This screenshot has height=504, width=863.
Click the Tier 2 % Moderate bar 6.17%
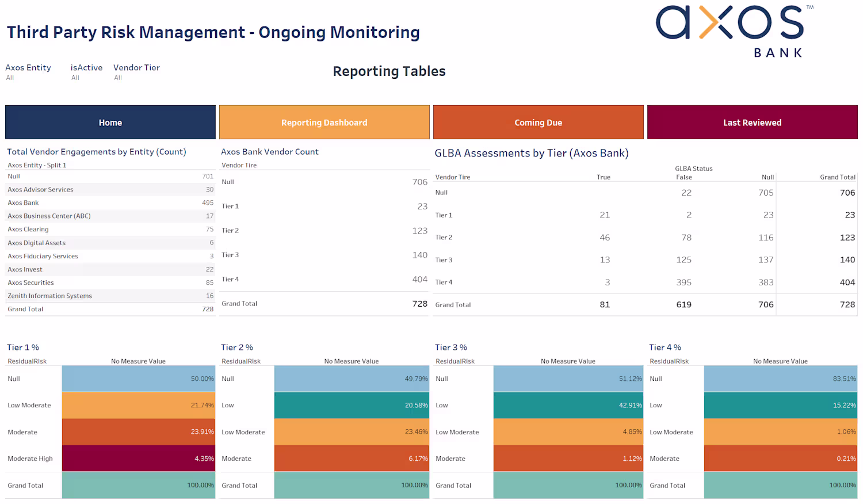(x=352, y=459)
